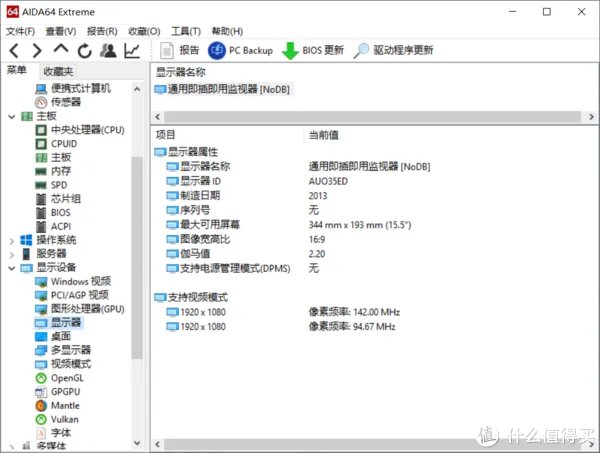
Task: Open the 文件(F) menu
Action: tap(20, 31)
